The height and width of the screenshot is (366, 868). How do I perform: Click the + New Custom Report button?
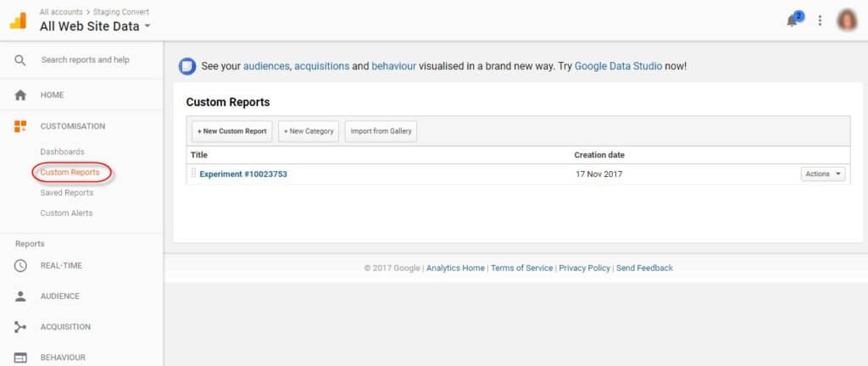pyautogui.click(x=232, y=131)
